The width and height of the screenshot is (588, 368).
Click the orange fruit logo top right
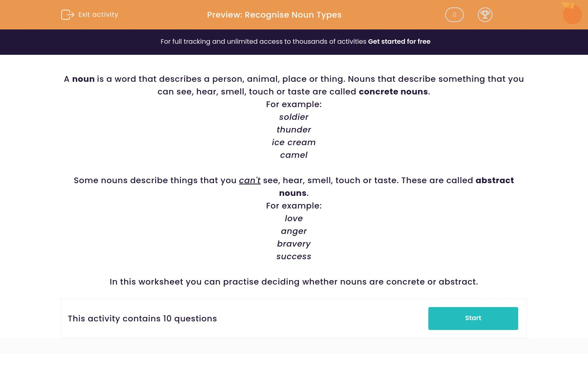[x=572, y=13]
